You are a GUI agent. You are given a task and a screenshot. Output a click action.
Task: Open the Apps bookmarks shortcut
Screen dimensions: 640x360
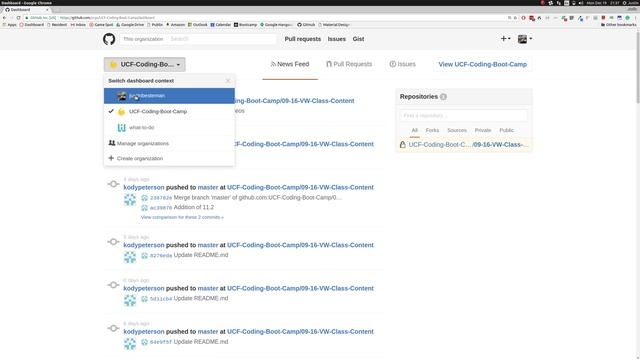click(x=9, y=25)
